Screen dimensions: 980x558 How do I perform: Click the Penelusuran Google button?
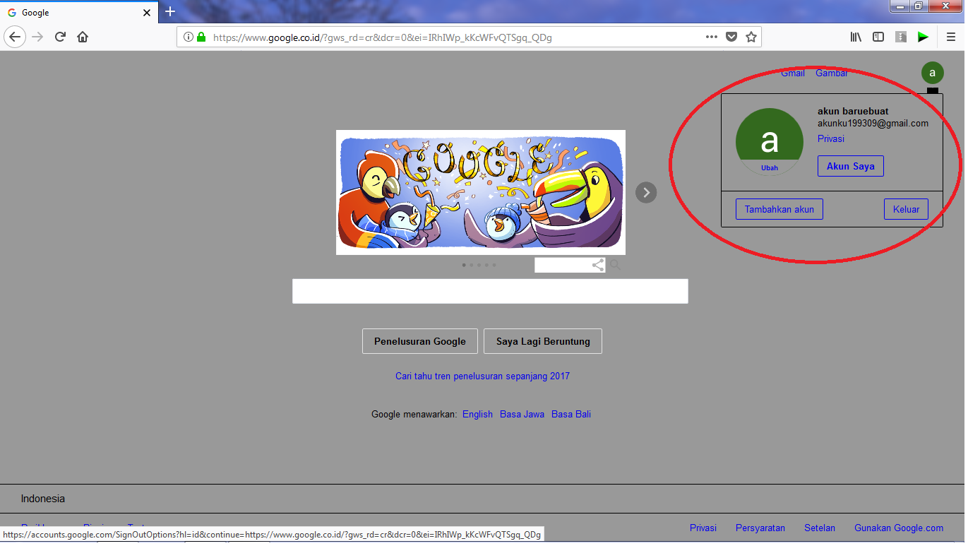click(419, 341)
